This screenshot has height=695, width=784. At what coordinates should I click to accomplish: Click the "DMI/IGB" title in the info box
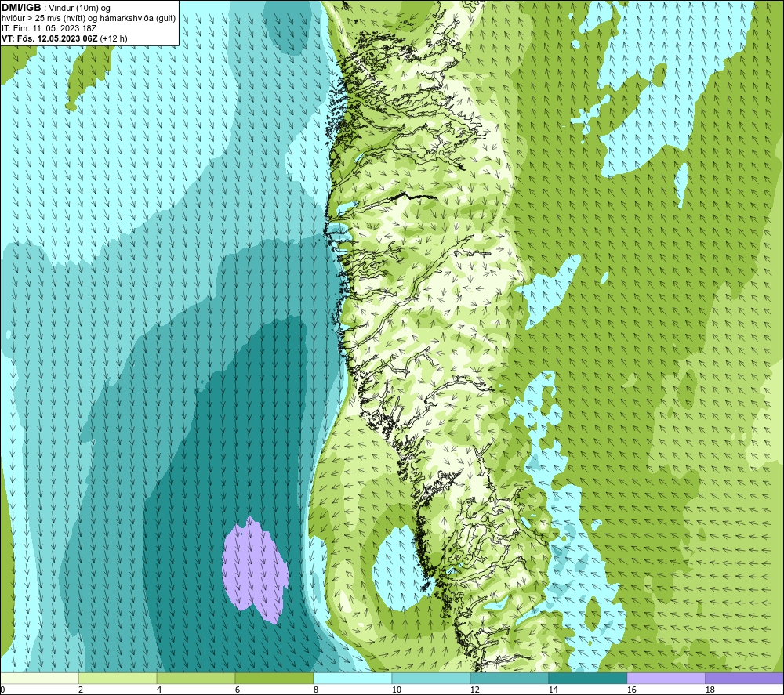(21, 8)
